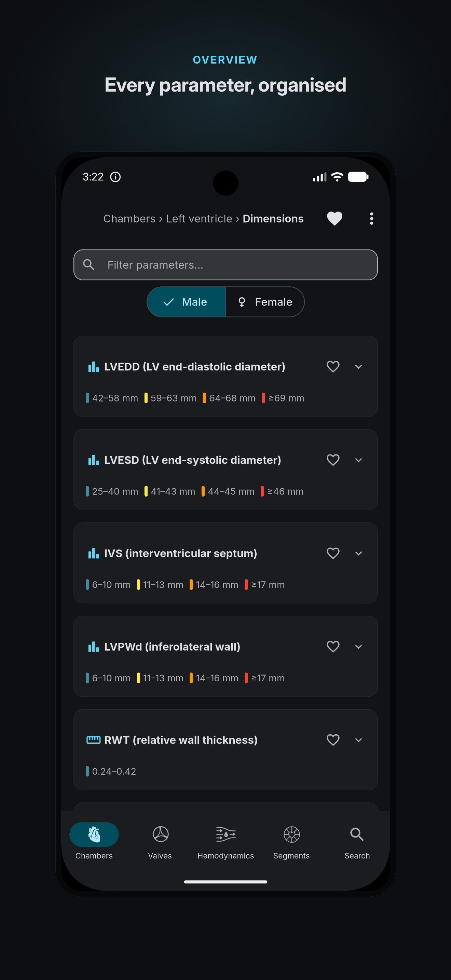Favorite the LVEDD parameter heart
451x980 pixels.
tap(333, 367)
